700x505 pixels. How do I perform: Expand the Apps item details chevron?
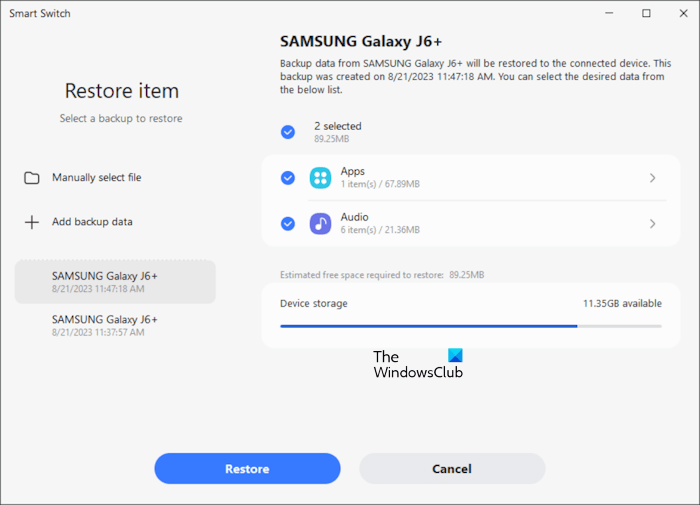click(652, 178)
